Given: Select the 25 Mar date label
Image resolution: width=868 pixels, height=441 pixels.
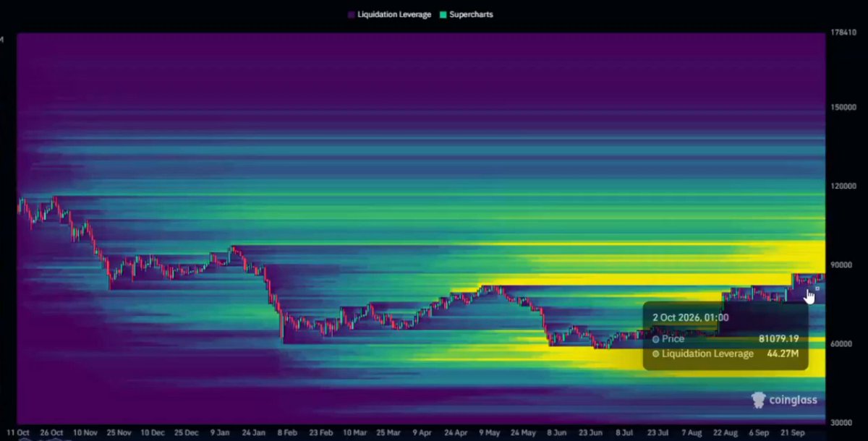Looking at the screenshot, I should [388, 432].
